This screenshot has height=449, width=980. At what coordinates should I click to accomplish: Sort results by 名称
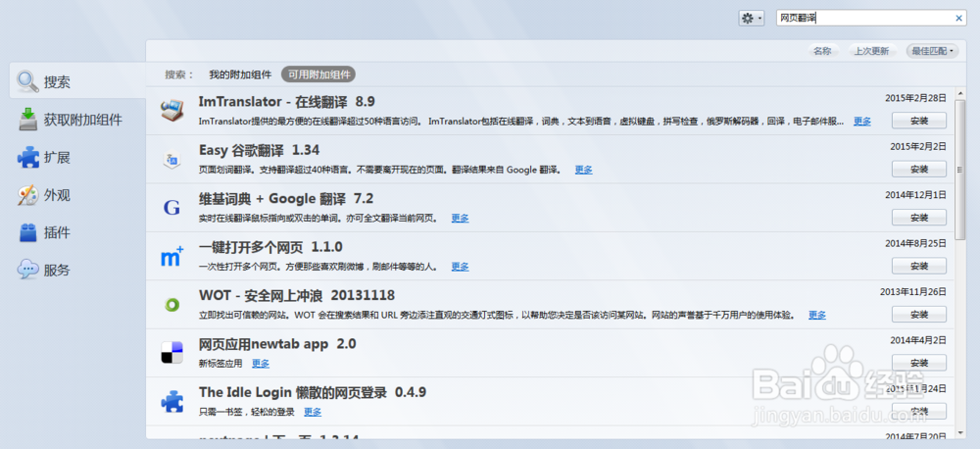822,51
